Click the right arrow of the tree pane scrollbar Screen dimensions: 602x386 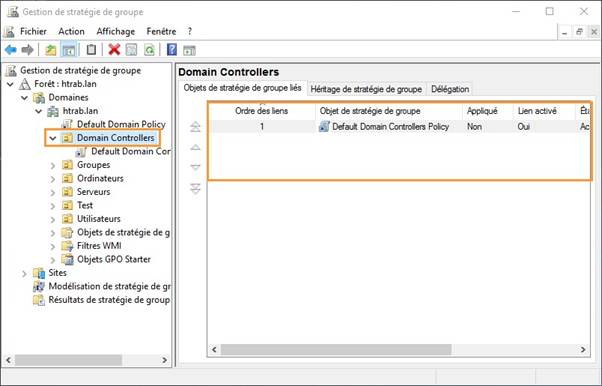tap(164, 360)
